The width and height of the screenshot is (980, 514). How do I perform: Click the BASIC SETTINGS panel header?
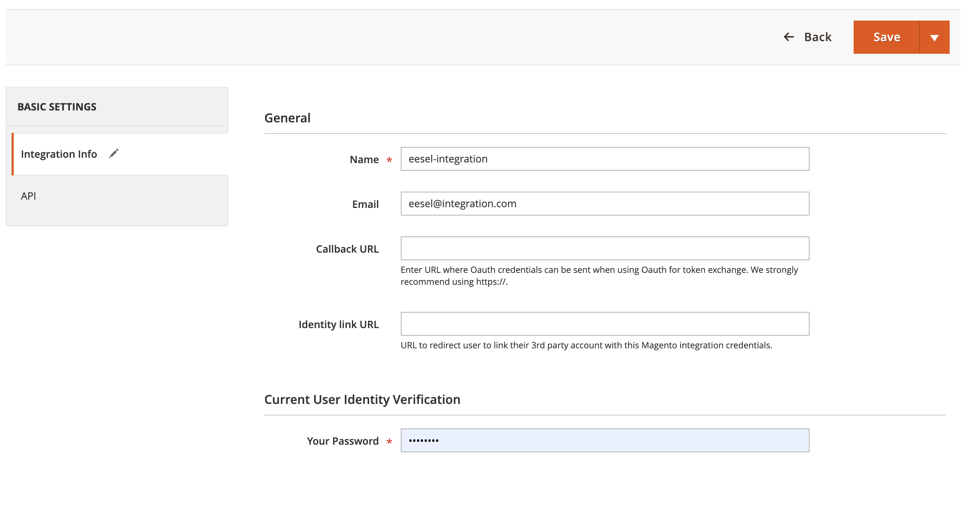pyautogui.click(x=57, y=107)
